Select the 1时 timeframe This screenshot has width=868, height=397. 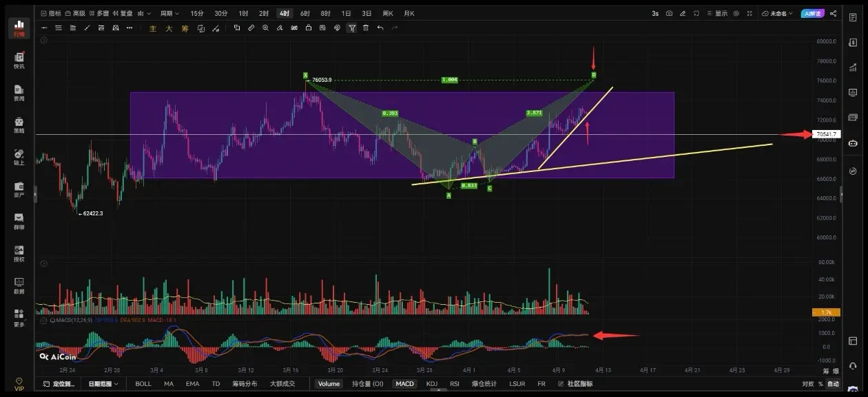point(243,13)
